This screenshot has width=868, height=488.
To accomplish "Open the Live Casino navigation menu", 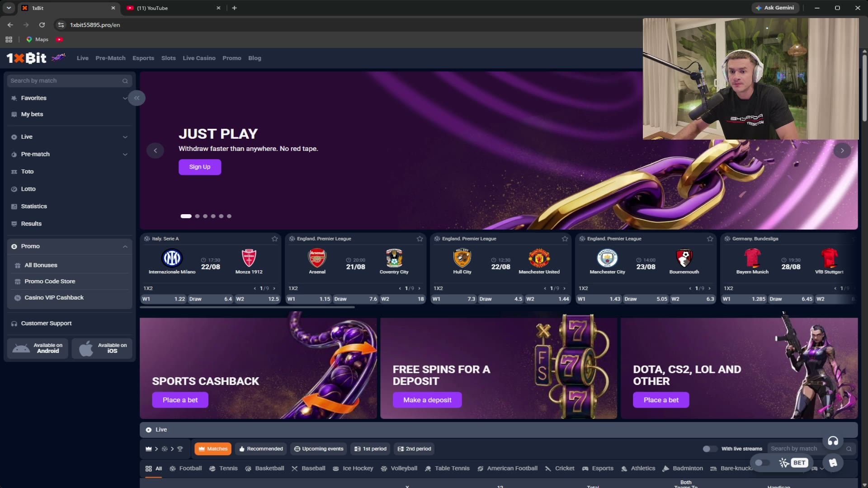I will coord(199,58).
